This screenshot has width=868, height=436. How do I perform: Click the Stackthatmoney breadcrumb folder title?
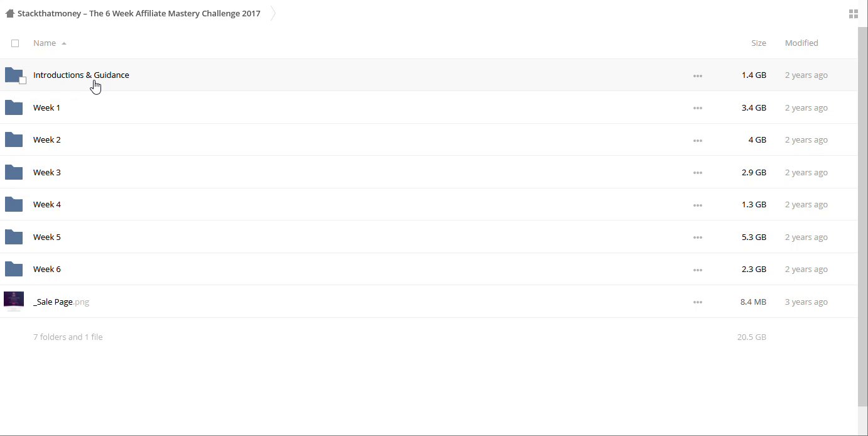pyautogui.click(x=139, y=13)
